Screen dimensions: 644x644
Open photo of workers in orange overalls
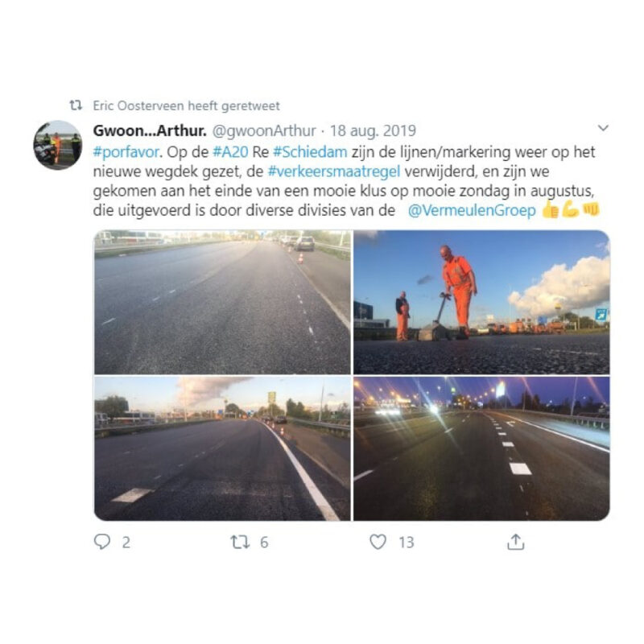click(481, 303)
